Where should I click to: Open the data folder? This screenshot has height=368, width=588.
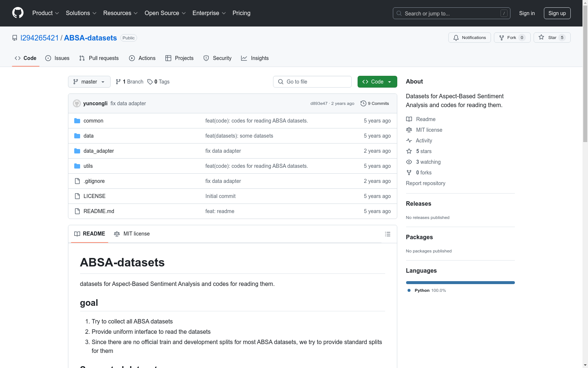(89, 136)
